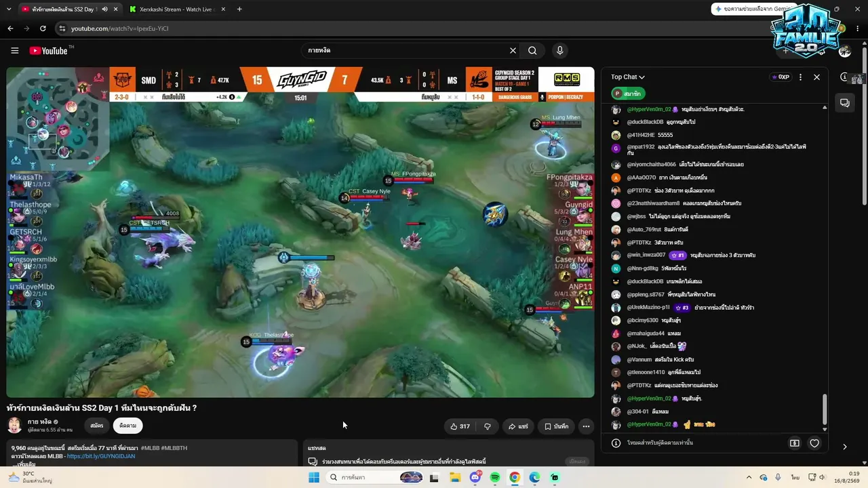Switch to Chrome on the taskbar
The width and height of the screenshot is (868, 488).
[515, 477]
